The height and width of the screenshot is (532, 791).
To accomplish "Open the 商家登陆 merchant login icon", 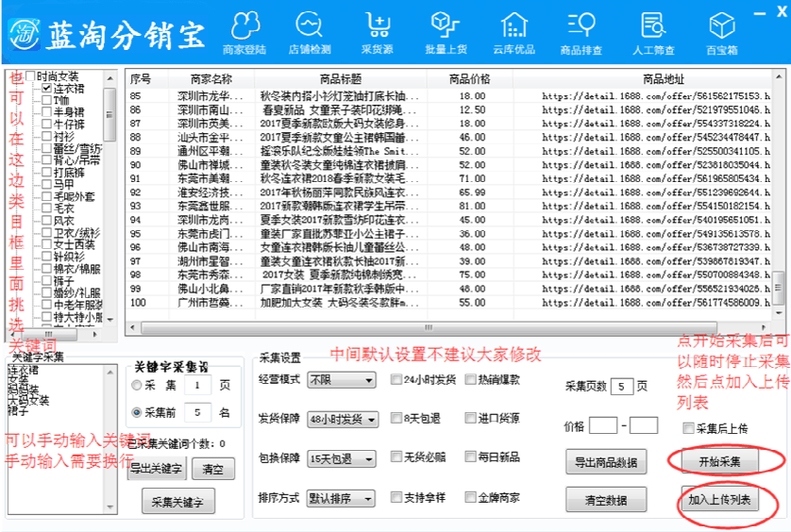I will click(244, 33).
